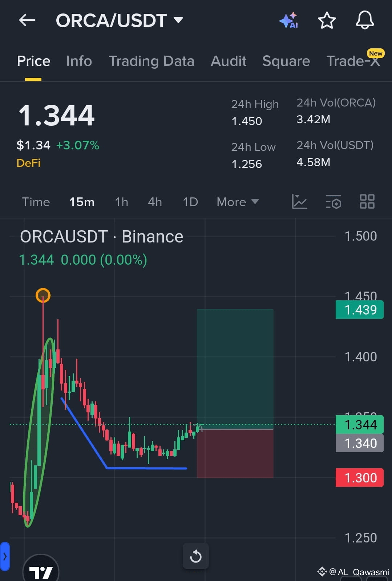Tap the DeFi category tag

[x=28, y=163]
